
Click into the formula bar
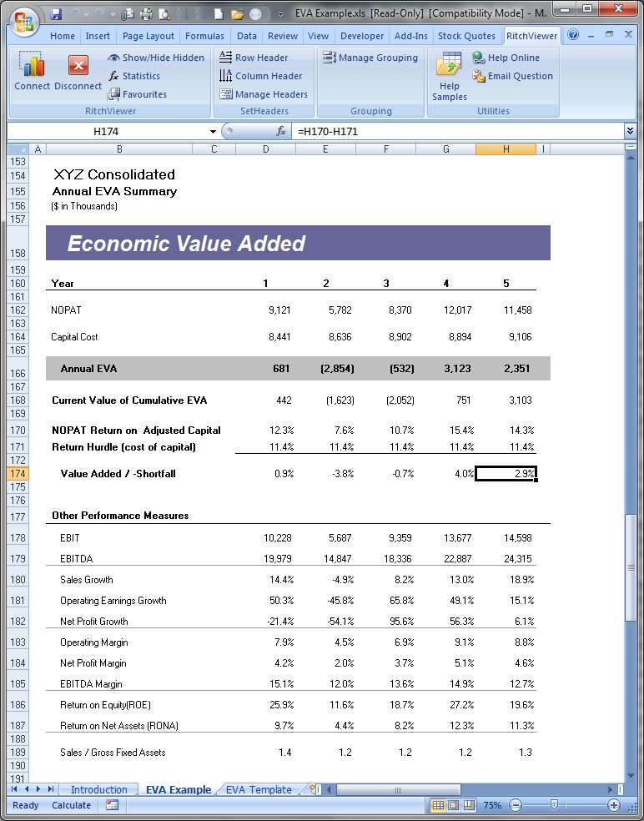[x=458, y=132]
